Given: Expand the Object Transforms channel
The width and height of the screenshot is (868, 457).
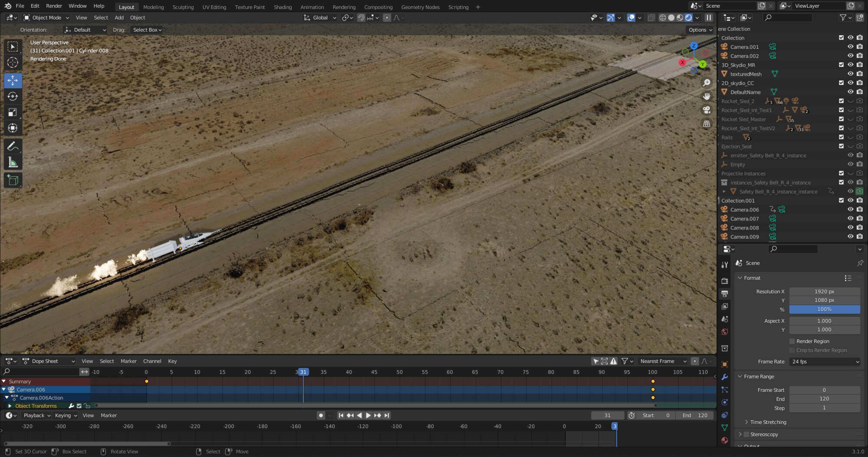Looking at the screenshot, I should 10,406.
